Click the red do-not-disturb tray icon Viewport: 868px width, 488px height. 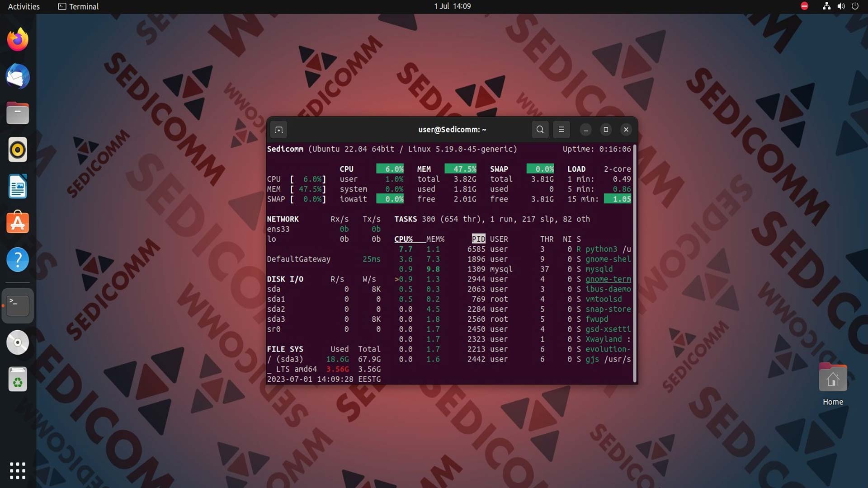(804, 6)
